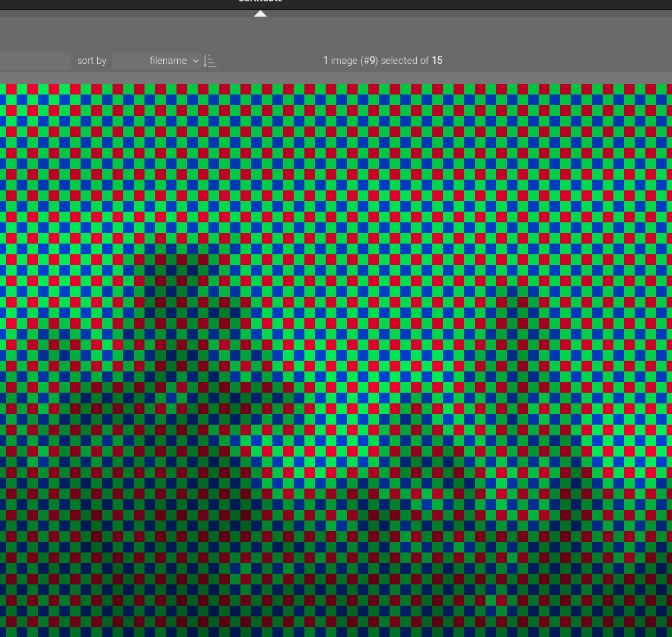This screenshot has height=637, width=672.
Task: Open the filename sort criteria dropdown
Action: click(157, 61)
